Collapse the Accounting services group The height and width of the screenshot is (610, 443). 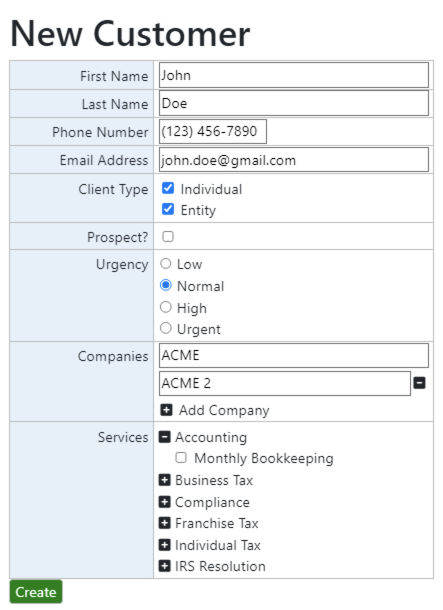click(165, 437)
